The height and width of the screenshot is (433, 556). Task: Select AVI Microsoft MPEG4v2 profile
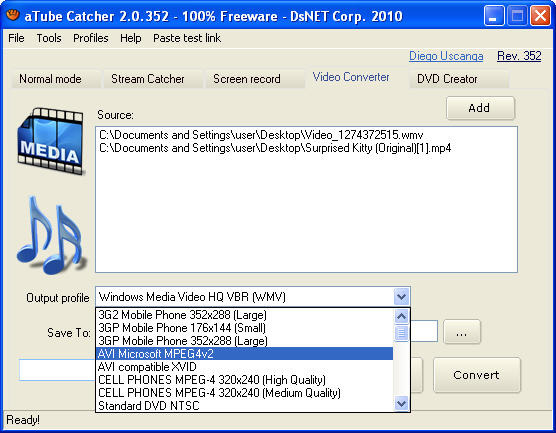[x=244, y=354]
